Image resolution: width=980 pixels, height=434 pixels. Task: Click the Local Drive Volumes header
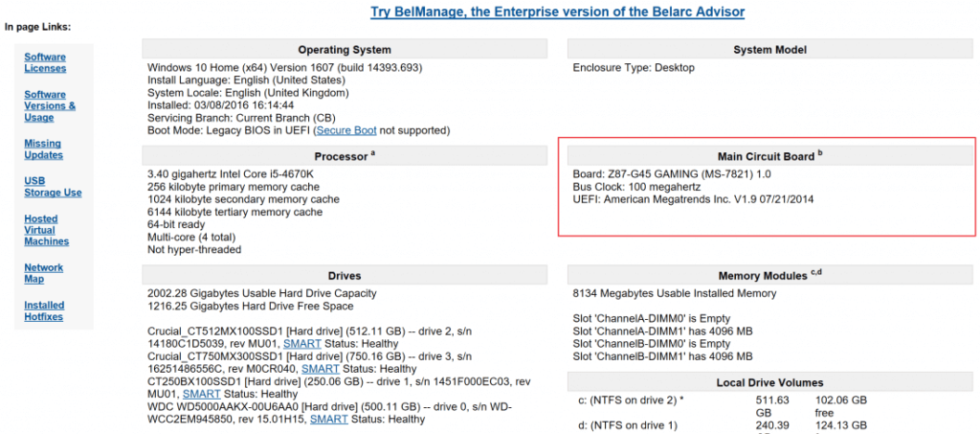point(770,382)
